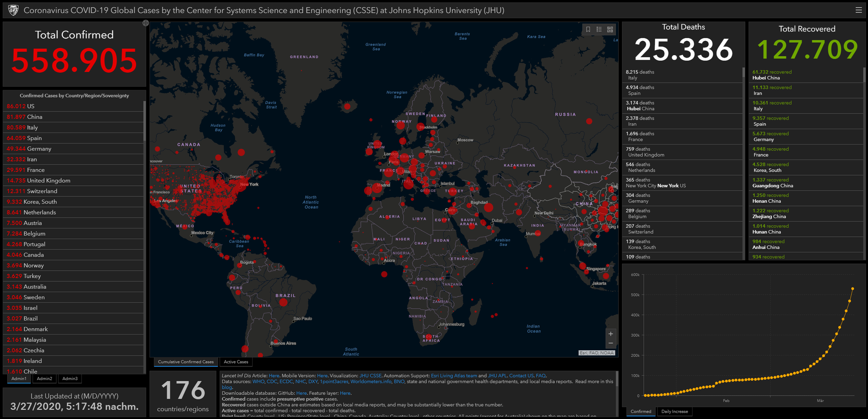Open the Feature layer Here link
Viewport: 868px width, 419px height.
345,393
